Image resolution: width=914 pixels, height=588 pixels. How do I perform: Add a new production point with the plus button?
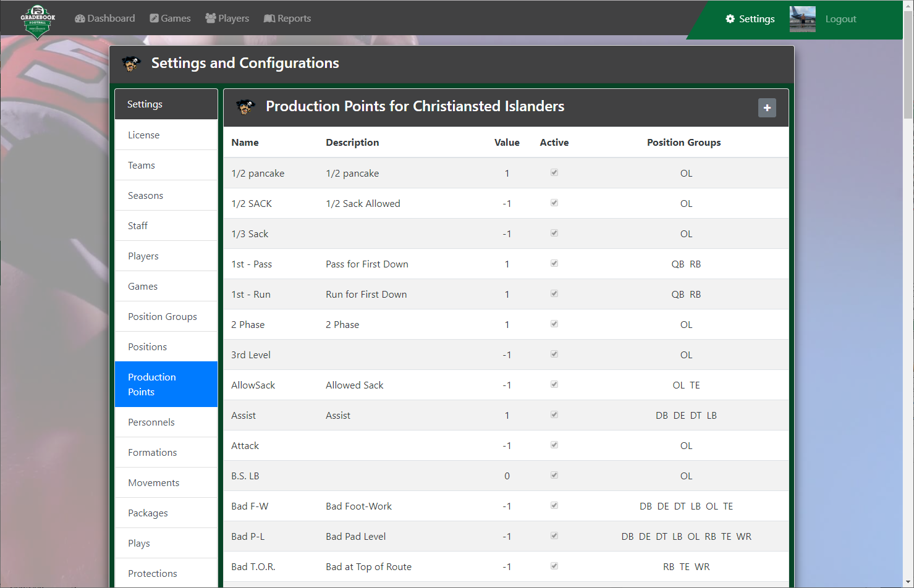pos(767,107)
